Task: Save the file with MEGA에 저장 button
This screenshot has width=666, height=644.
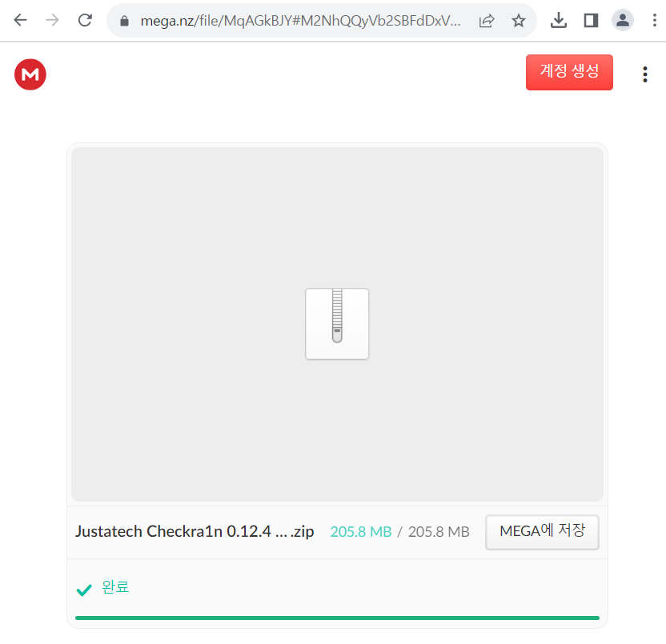Action: coord(542,531)
